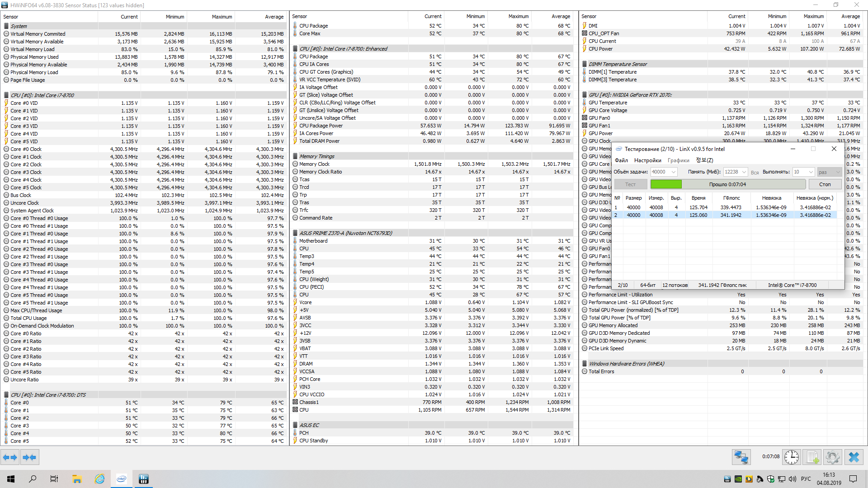Image resolution: width=868 pixels, height=488 pixels.
Task: Open the Память (МиБ) dropdown
Action: (744, 172)
